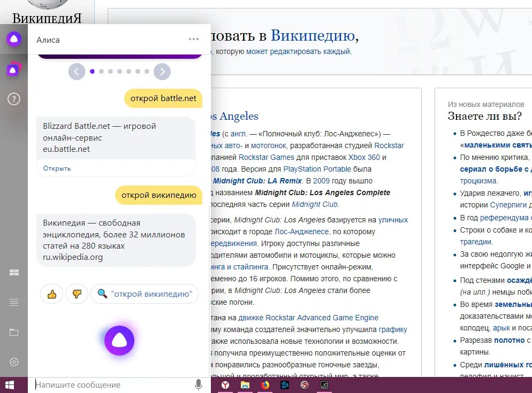The height and width of the screenshot is (393, 532).
Task: Open the "Википедию" heading link
Action: click(313, 36)
